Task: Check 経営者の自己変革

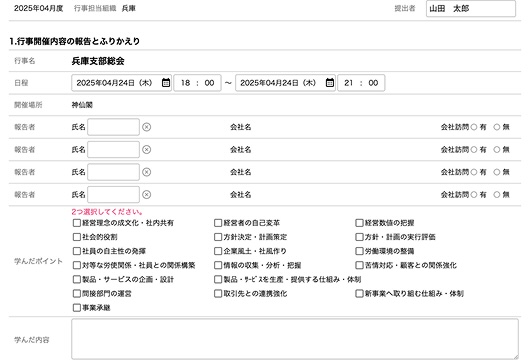Action: (218, 223)
